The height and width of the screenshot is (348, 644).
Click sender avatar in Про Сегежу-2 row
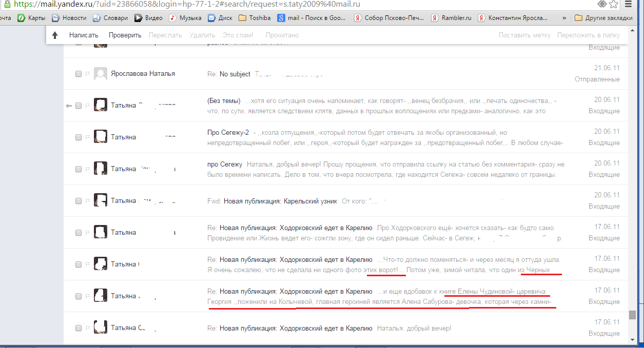[101, 137]
